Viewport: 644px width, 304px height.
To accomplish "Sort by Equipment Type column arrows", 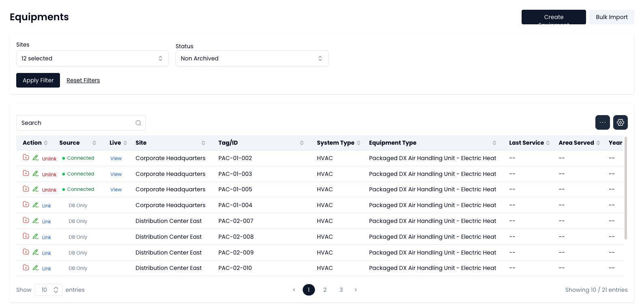I will click(x=494, y=143).
